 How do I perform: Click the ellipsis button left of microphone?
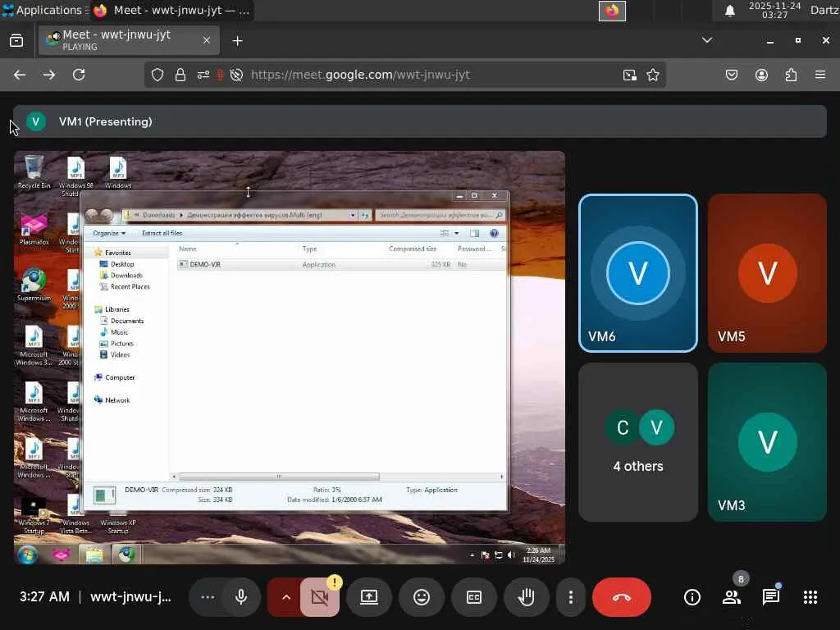[x=208, y=597]
